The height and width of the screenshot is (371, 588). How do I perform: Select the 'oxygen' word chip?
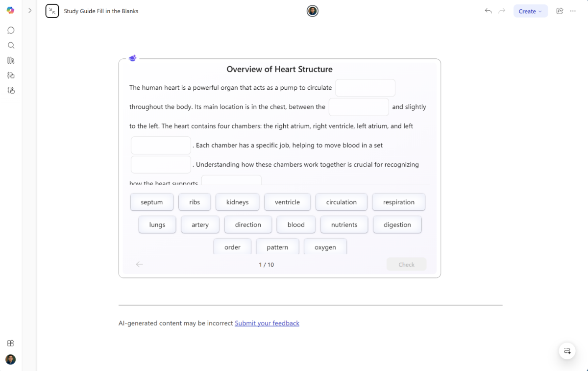click(325, 247)
